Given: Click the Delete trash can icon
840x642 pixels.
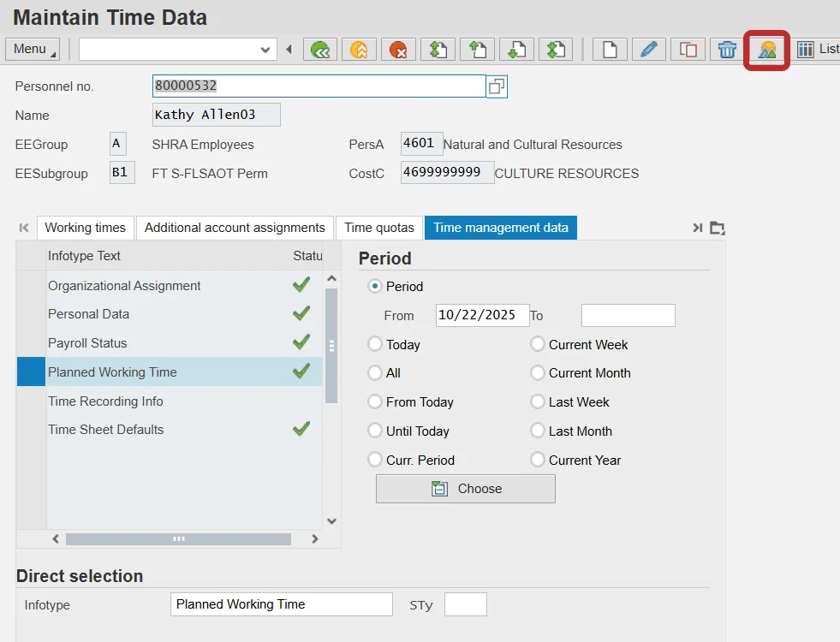Looking at the screenshot, I should pyautogui.click(x=727, y=50).
